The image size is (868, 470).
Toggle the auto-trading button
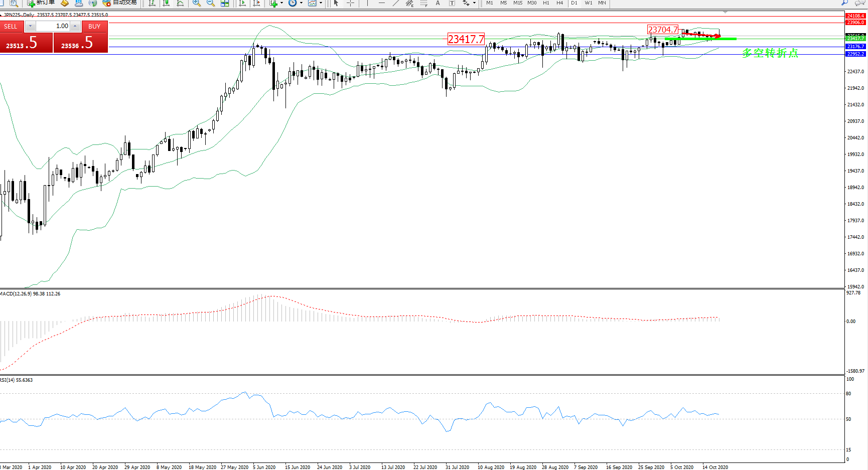pyautogui.click(x=119, y=3)
